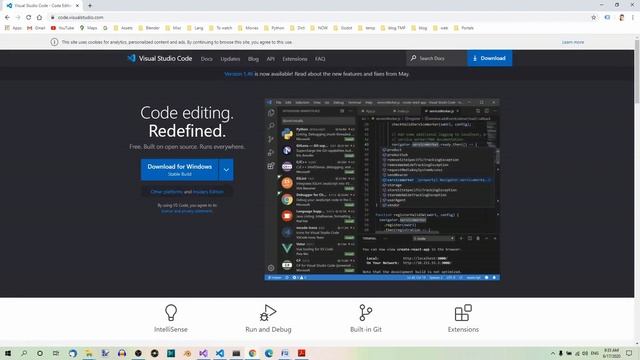The width and height of the screenshot is (640, 360).
Task: Click the taskbar clock and date
Action: [611, 353]
